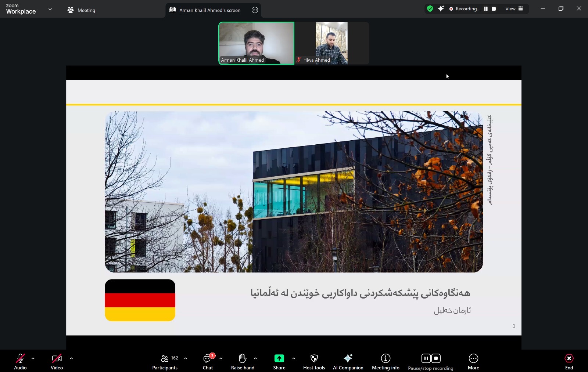Image resolution: width=588 pixels, height=372 pixels.
Task: Click the Raise hand icon
Action: coord(243,361)
